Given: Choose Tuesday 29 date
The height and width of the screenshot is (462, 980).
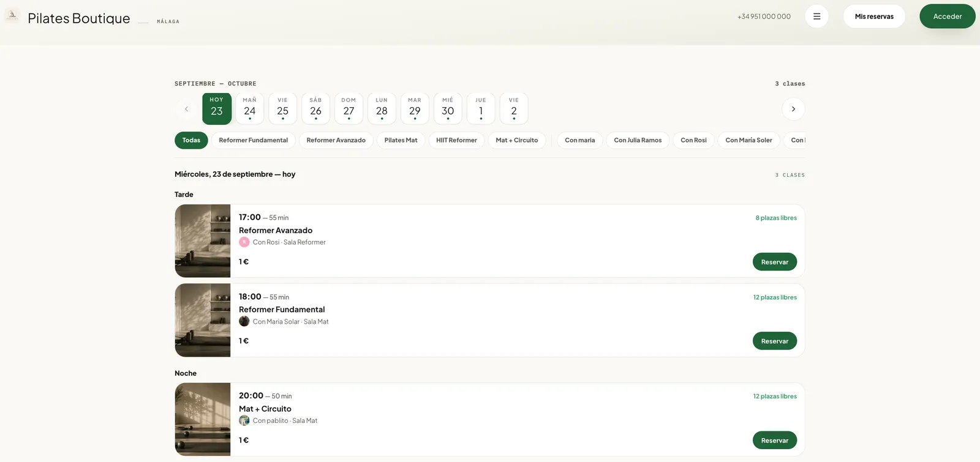Looking at the screenshot, I should click(415, 109).
